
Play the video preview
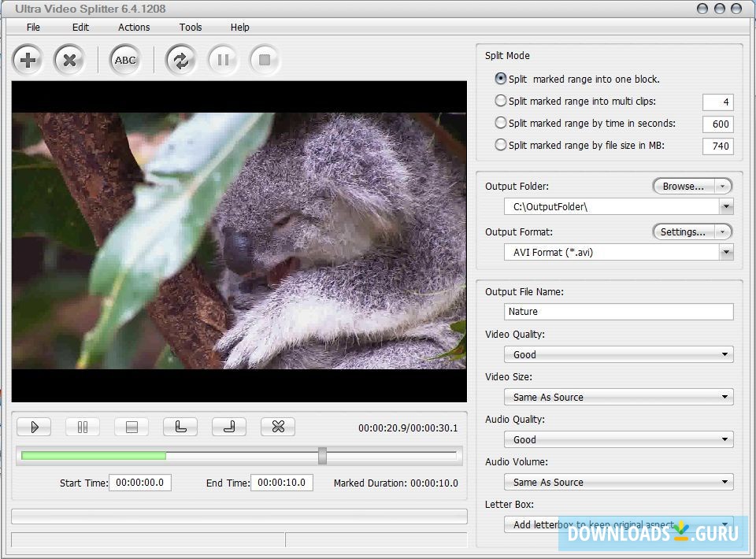pyautogui.click(x=33, y=426)
